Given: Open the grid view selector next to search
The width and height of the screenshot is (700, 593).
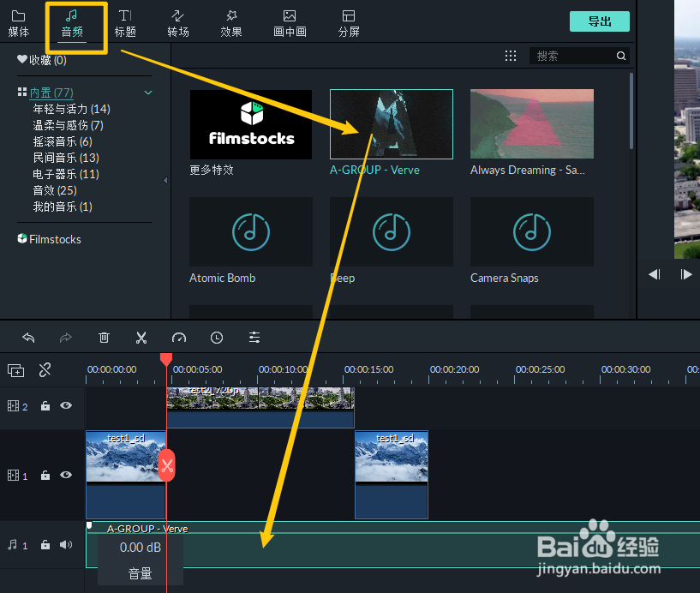Looking at the screenshot, I should pos(511,55).
